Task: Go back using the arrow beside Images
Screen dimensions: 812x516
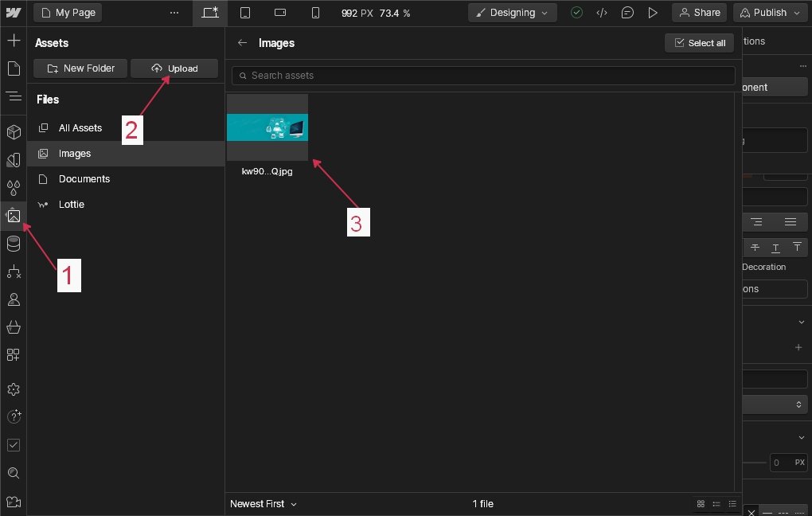Action: [242, 43]
